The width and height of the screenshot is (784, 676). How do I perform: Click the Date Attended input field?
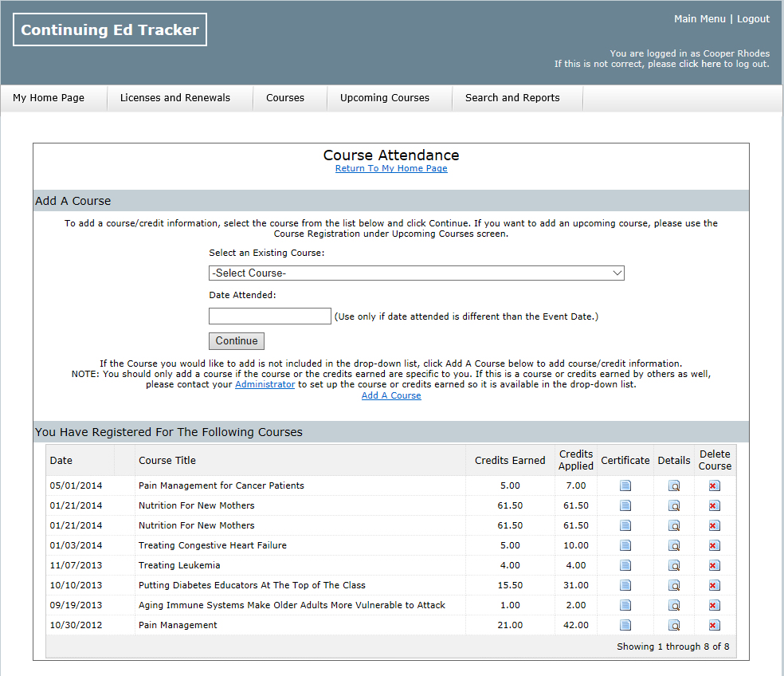pyautogui.click(x=269, y=316)
